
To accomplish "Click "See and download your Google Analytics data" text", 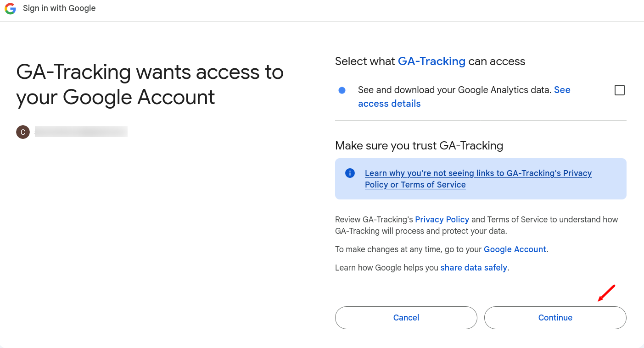I will (454, 90).
